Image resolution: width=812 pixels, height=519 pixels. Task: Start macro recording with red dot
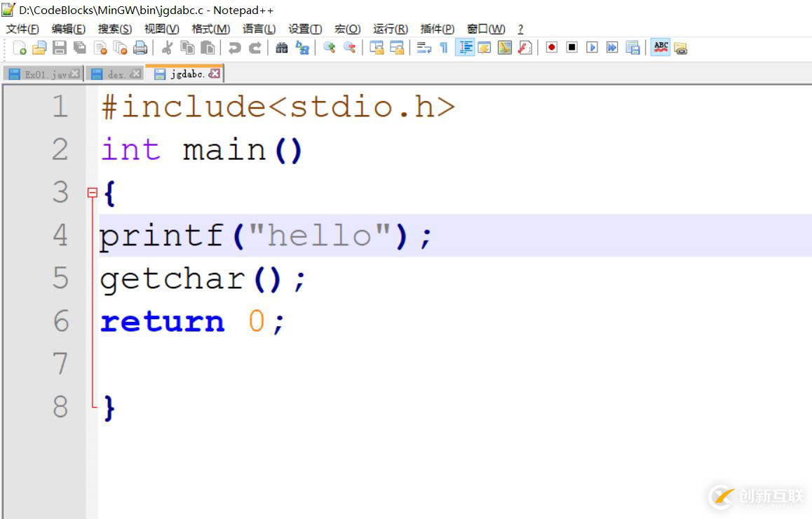pyautogui.click(x=552, y=48)
